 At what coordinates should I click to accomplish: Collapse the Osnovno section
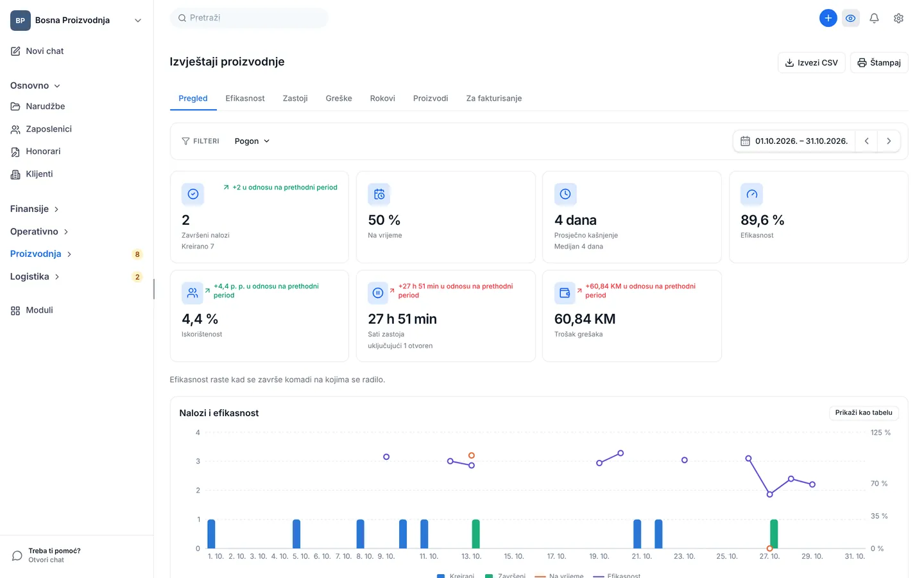click(x=35, y=85)
